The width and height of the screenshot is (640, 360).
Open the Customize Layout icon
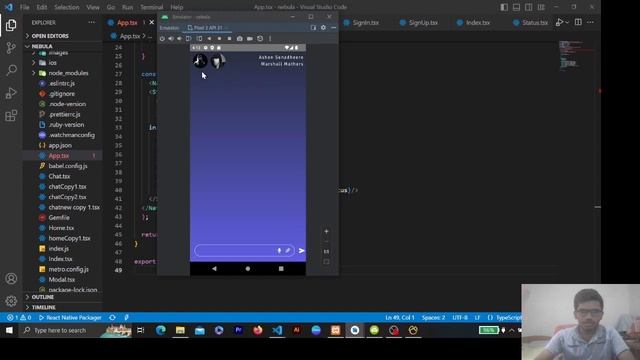(x=541, y=7)
